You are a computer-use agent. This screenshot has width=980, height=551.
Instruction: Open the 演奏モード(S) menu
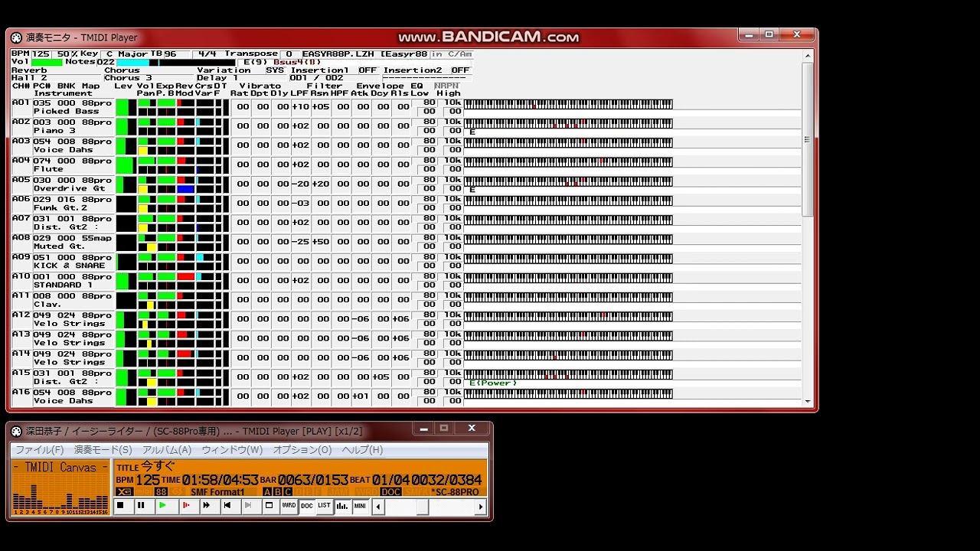(x=103, y=450)
